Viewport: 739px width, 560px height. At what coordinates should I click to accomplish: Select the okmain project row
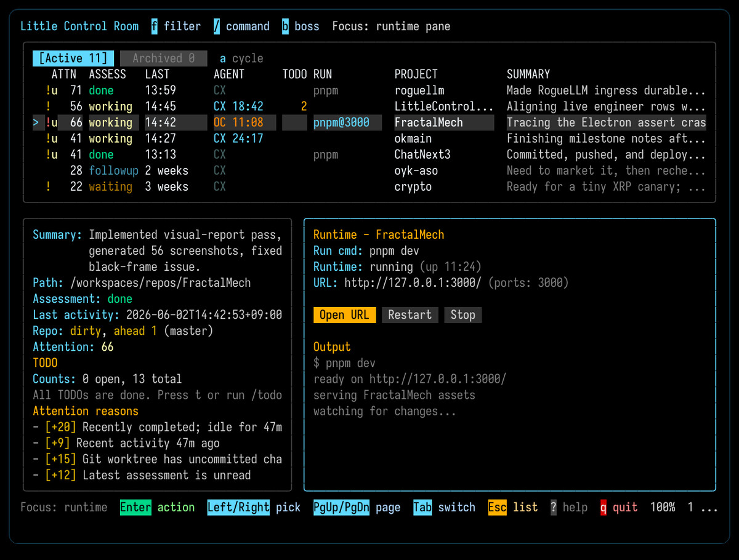[x=369, y=138]
